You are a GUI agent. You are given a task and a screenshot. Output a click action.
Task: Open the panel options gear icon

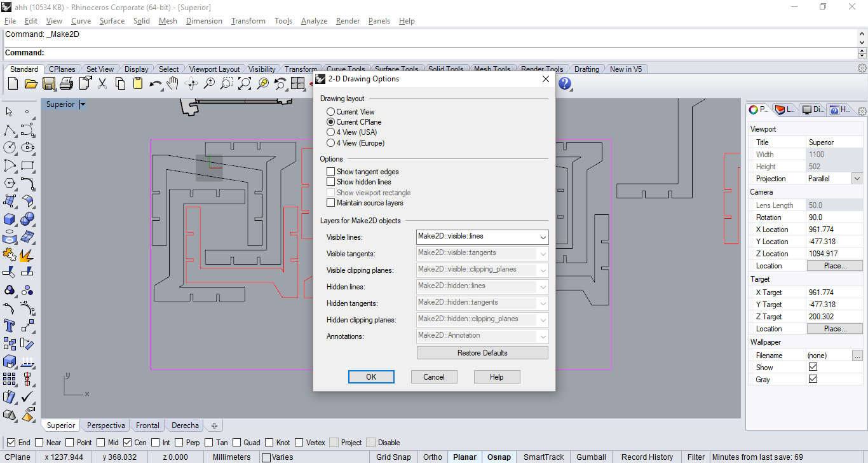pyautogui.click(x=862, y=110)
